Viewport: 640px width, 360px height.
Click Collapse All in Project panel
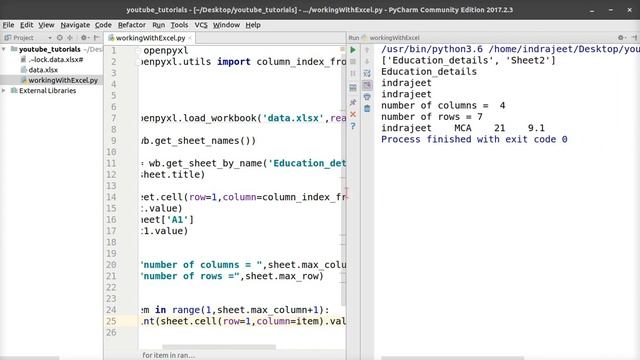tap(70, 38)
